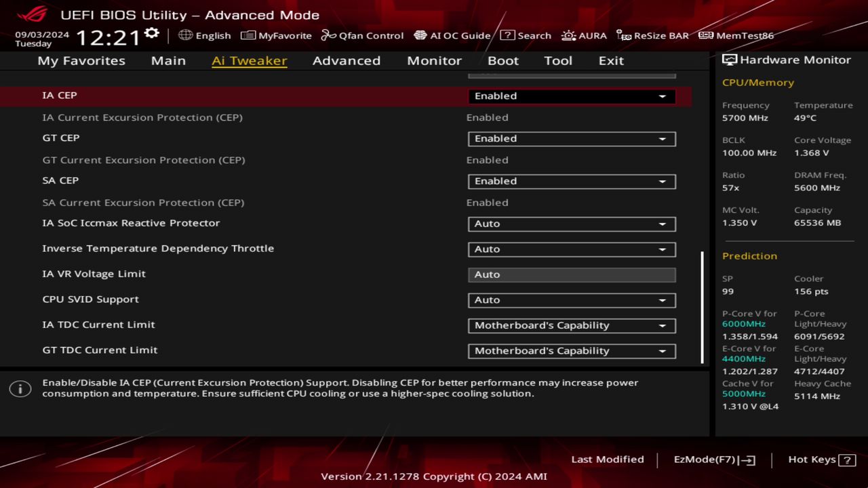The width and height of the screenshot is (868, 488).
Task: Click the Prediction section heading
Action: (x=749, y=256)
